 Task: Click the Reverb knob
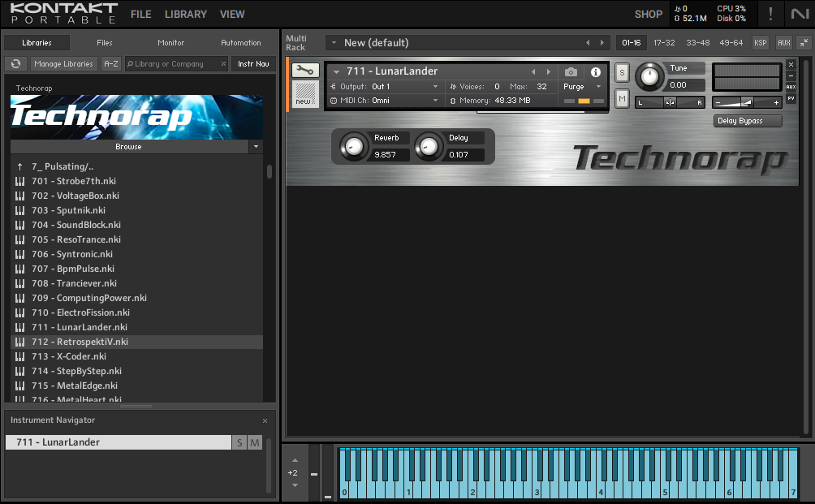tap(354, 147)
